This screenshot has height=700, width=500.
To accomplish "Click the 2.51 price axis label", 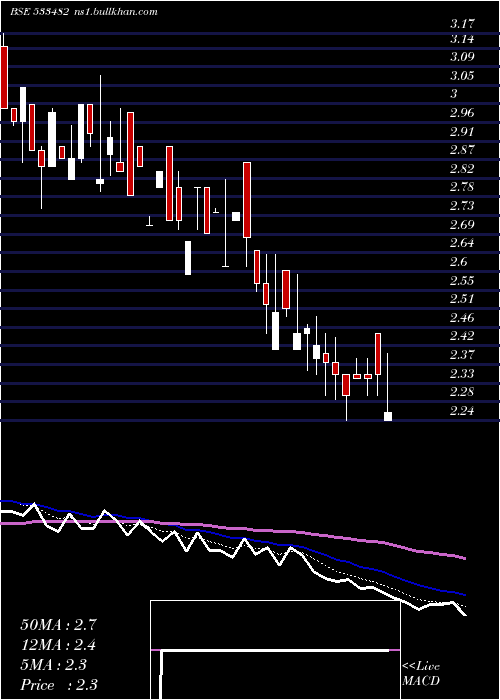I will point(462,298).
